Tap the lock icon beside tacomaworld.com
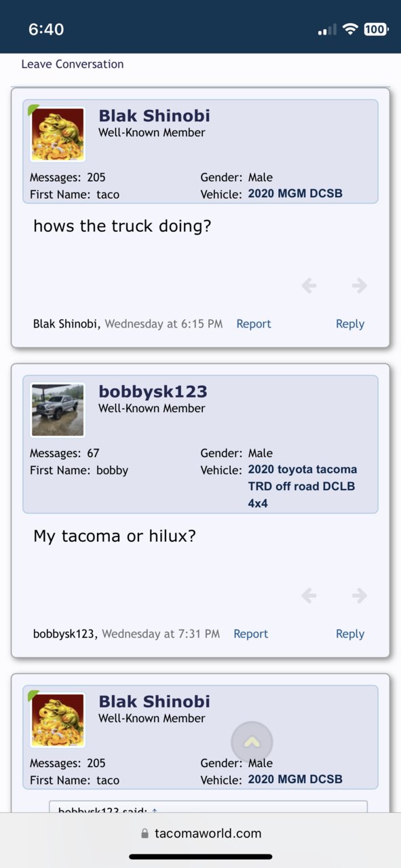The height and width of the screenshot is (868, 401). pos(145,833)
